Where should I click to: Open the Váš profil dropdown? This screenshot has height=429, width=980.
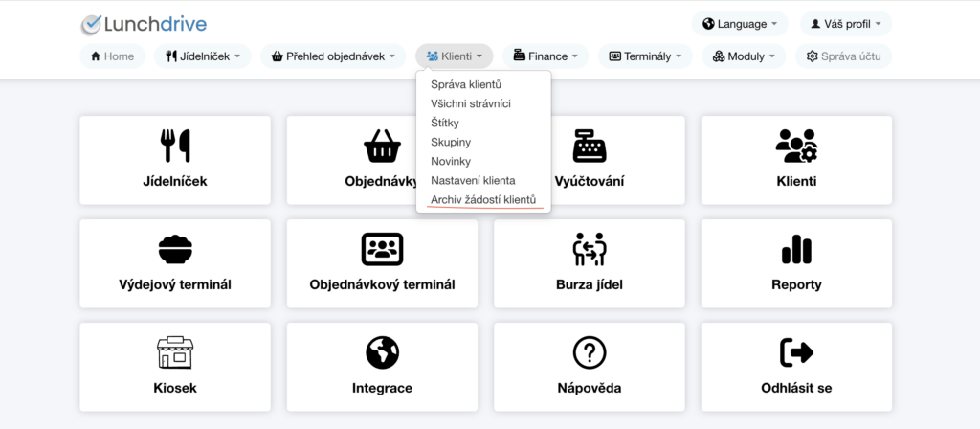[845, 24]
